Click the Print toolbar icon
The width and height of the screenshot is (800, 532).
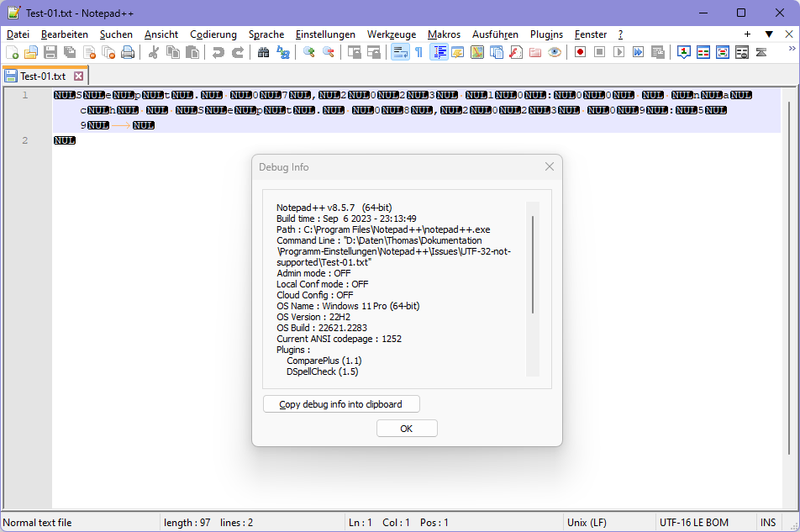(128, 52)
